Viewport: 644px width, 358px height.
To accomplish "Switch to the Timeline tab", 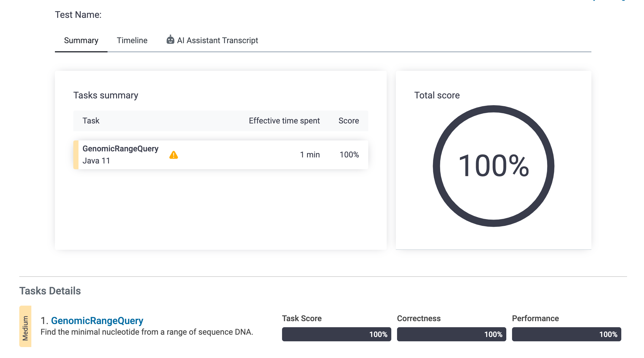I will tap(132, 40).
